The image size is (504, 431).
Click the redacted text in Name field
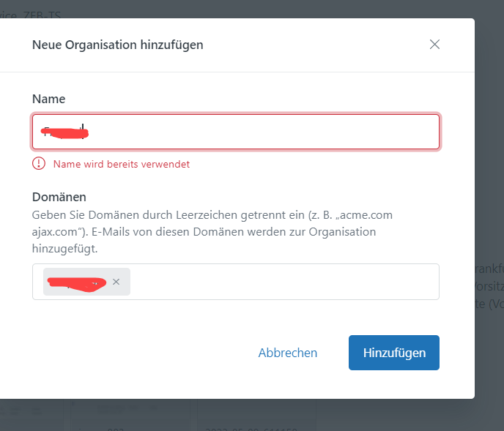click(x=64, y=132)
